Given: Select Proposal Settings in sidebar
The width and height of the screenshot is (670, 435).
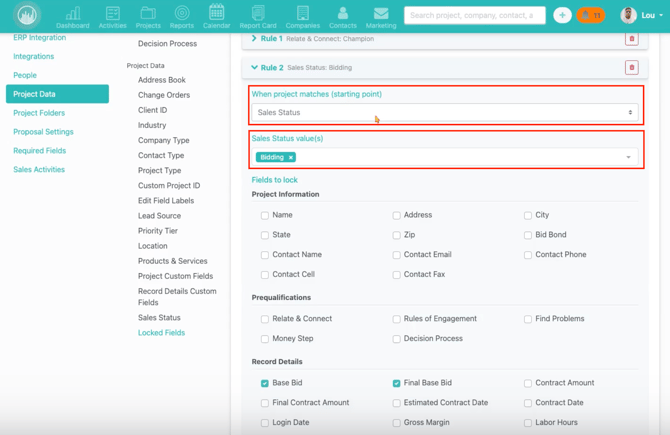Looking at the screenshot, I should 43,132.
